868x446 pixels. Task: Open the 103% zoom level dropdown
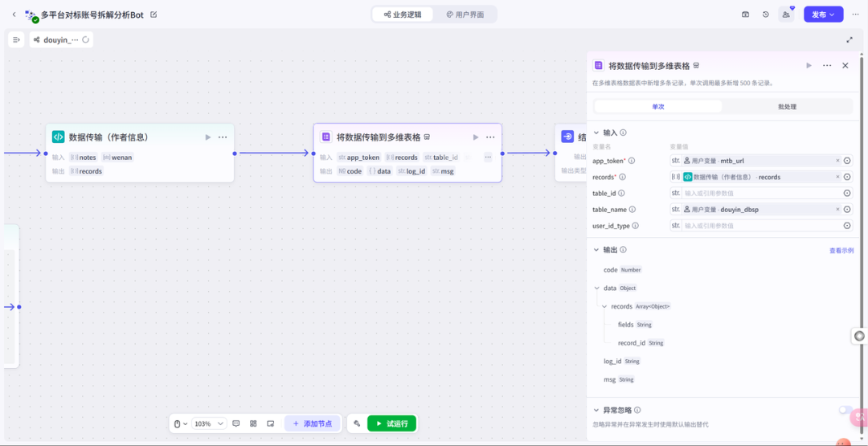(209, 423)
